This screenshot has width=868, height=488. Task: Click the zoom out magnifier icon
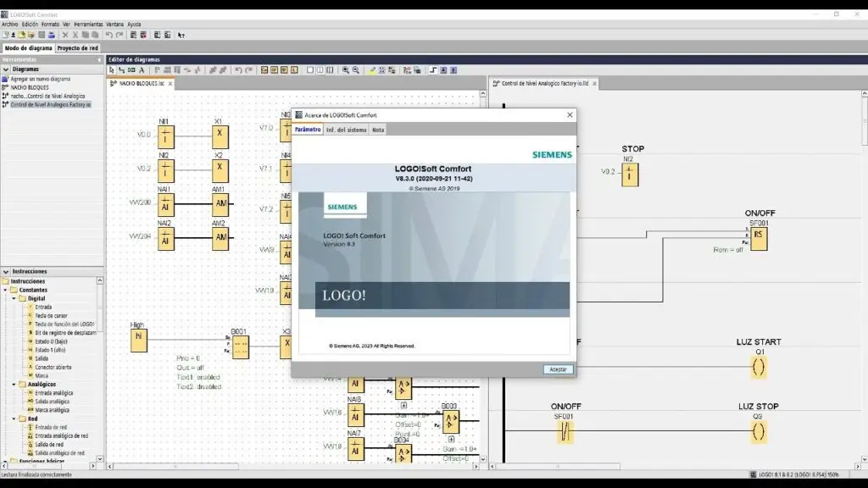pos(356,70)
